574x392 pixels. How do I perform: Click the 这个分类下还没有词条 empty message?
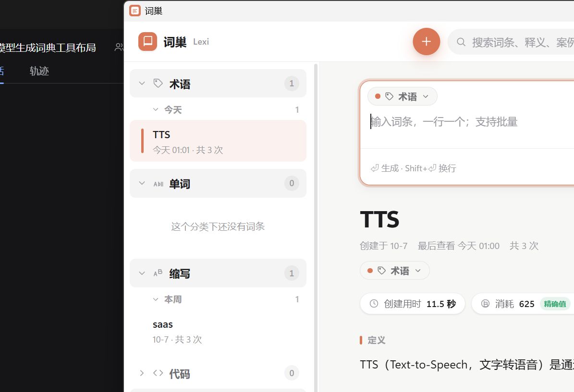tap(218, 227)
